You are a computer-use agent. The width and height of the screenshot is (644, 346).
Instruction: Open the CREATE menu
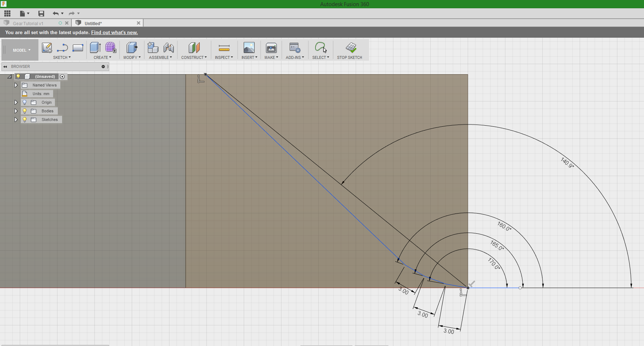[x=102, y=57]
